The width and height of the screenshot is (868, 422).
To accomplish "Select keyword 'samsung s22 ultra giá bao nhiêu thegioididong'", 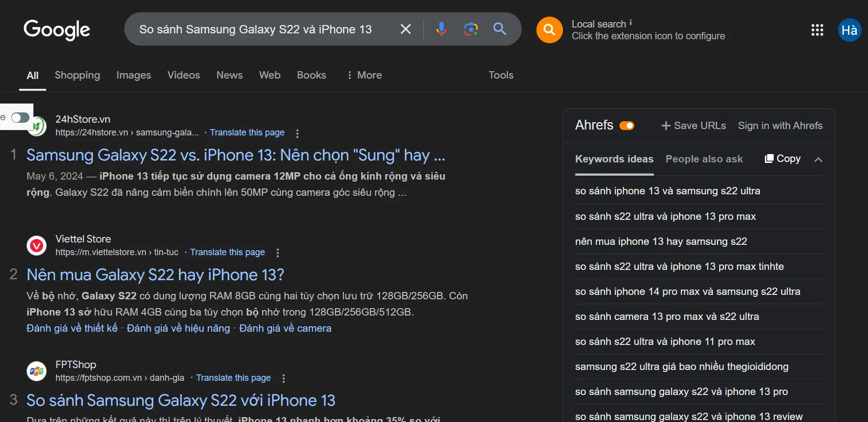I will [682, 367].
